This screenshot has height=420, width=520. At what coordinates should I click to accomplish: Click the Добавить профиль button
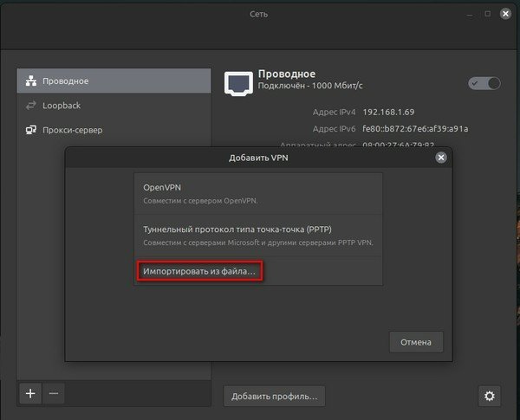pyautogui.click(x=274, y=396)
